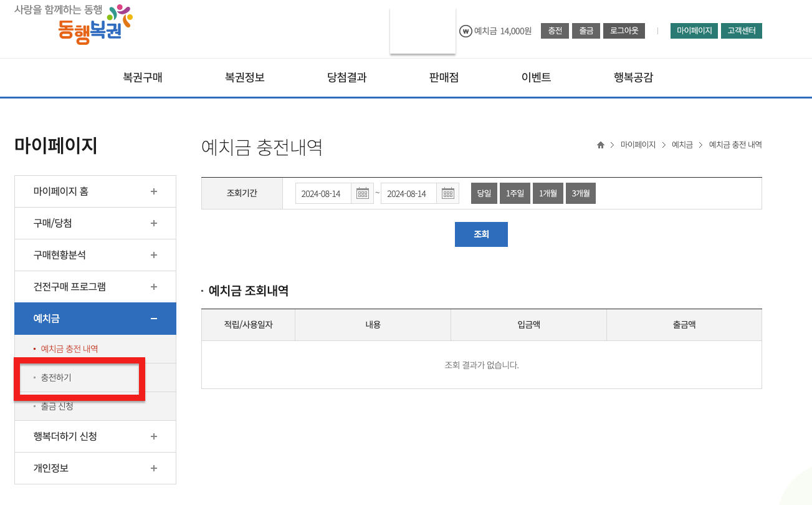Click the 충전 button in header
Viewport: 812px width, 505px height.
coord(555,31)
